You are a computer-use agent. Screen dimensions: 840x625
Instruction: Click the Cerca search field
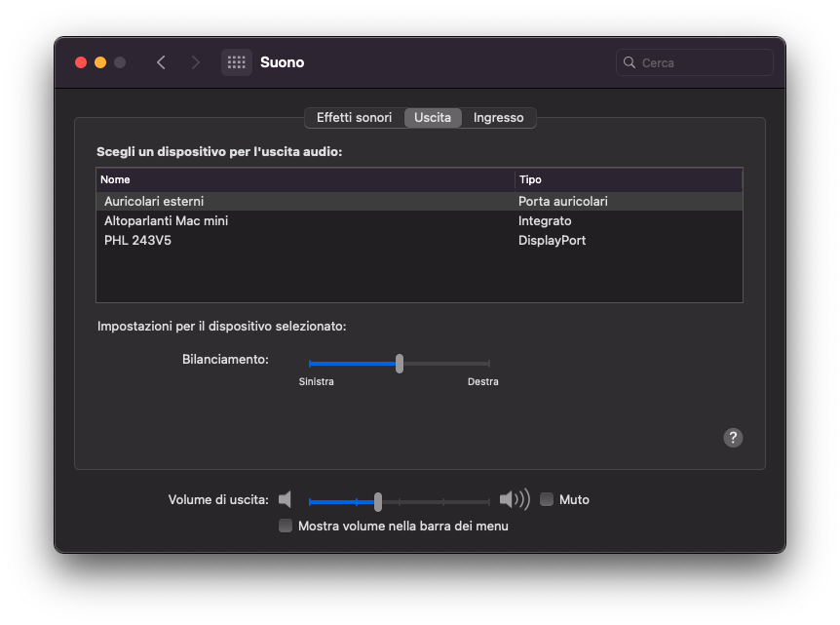pos(704,62)
